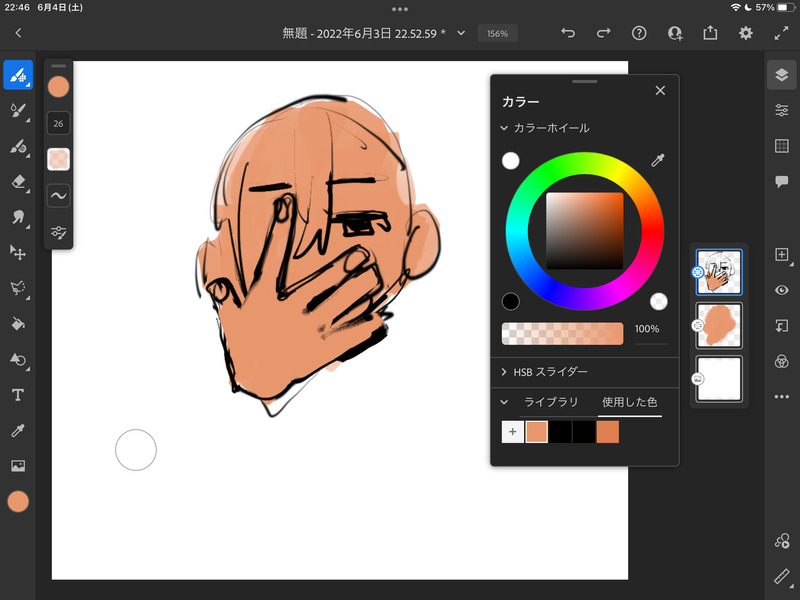Open brush smoothing setting
Image resolution: width=800 pixels, height=600 pixels.
click(x=58, y=196)
